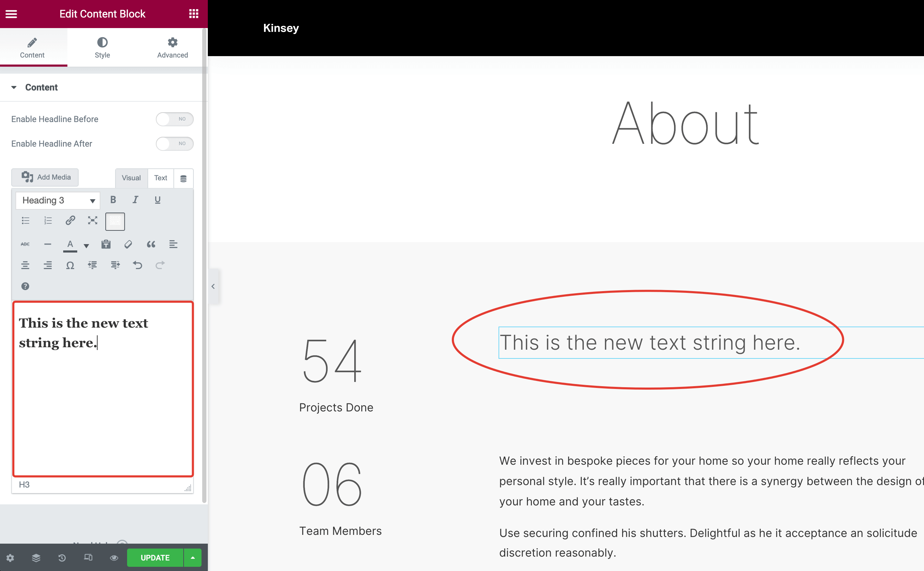Open the Navigator layers icon
Screen dimensions: 924x571
point(36,557)
